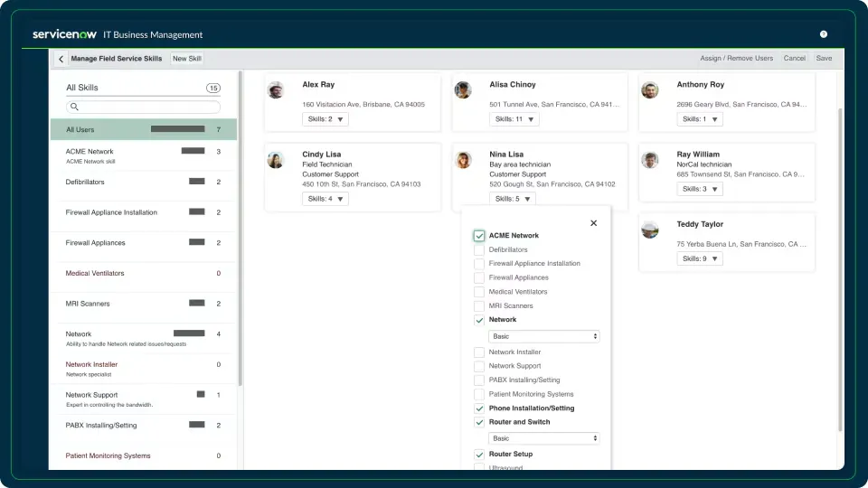Click Cindy Lisa's avatar
Screen dimensions: 868x488
click(276, 159)
